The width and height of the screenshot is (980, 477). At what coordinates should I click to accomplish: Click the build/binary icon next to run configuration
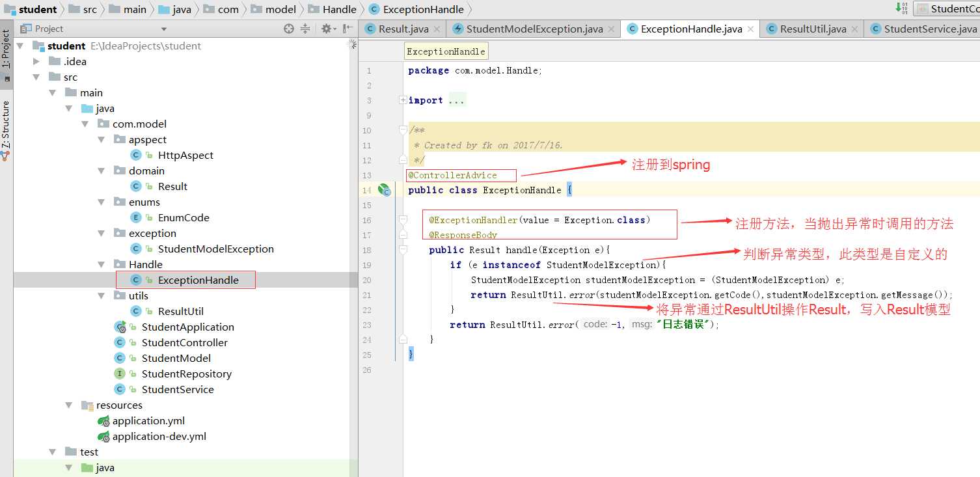click(901, 8)
